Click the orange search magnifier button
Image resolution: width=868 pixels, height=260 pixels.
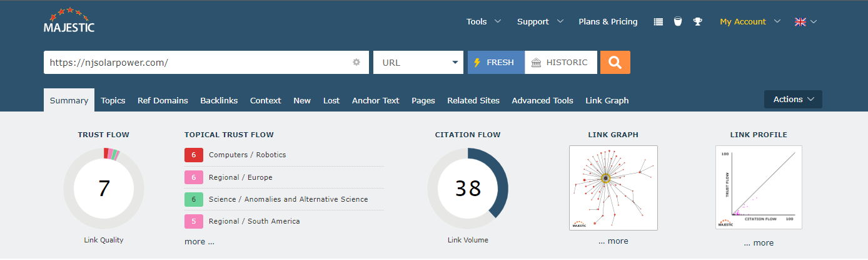coord(615,62)
